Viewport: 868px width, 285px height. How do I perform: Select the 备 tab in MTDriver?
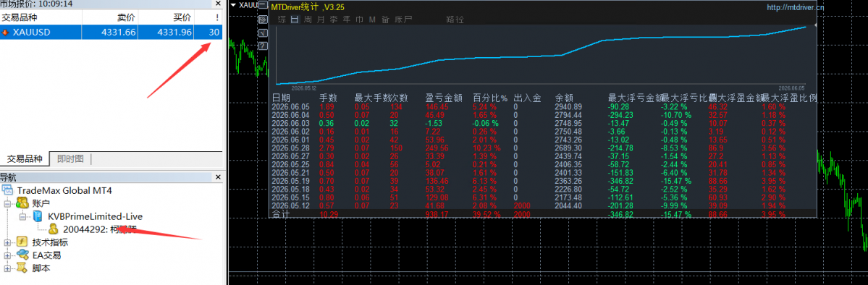pos(384,20)
